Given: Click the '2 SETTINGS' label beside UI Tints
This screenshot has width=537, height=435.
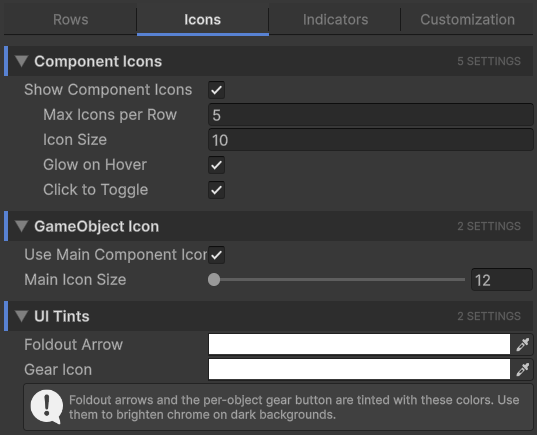Looking at the screenshot, I should point(489,316).
